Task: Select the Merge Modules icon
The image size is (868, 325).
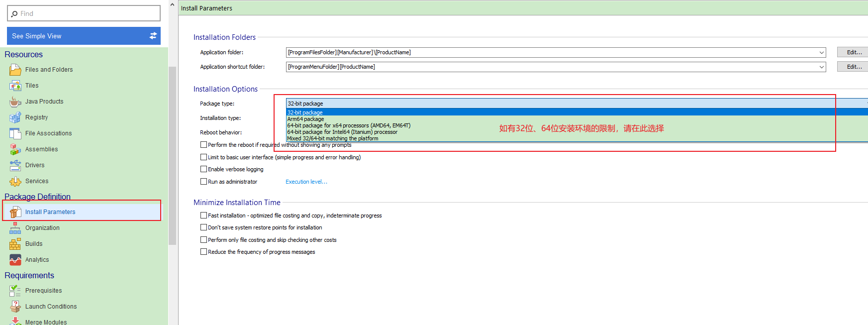Action: [x=15, y=321]
